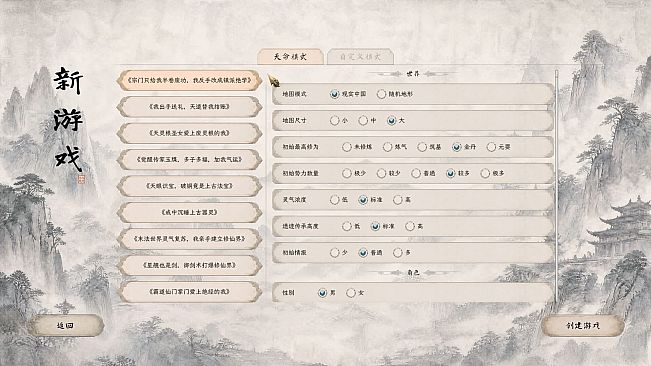Viewport: 651px width, 366px height.
Task: Choose 大 for 地图尺寸
Action: 391,120
